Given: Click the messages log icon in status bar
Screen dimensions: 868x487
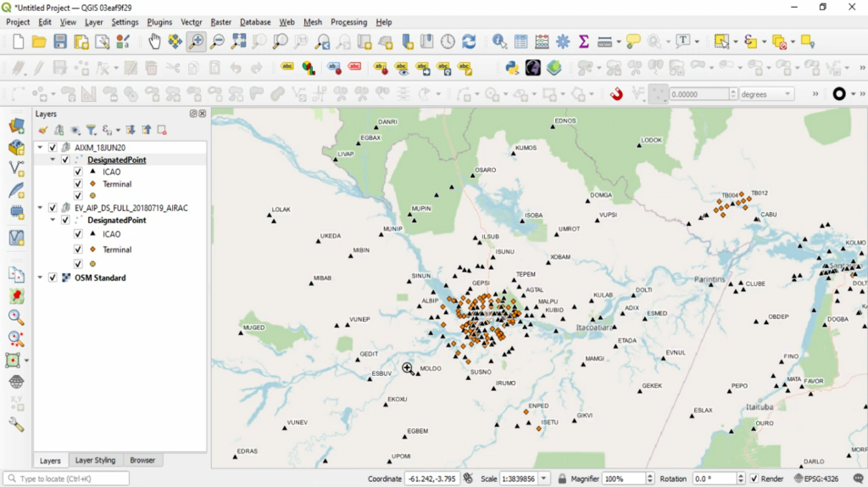Looking at the screenshot, I should tap(858, 479).
